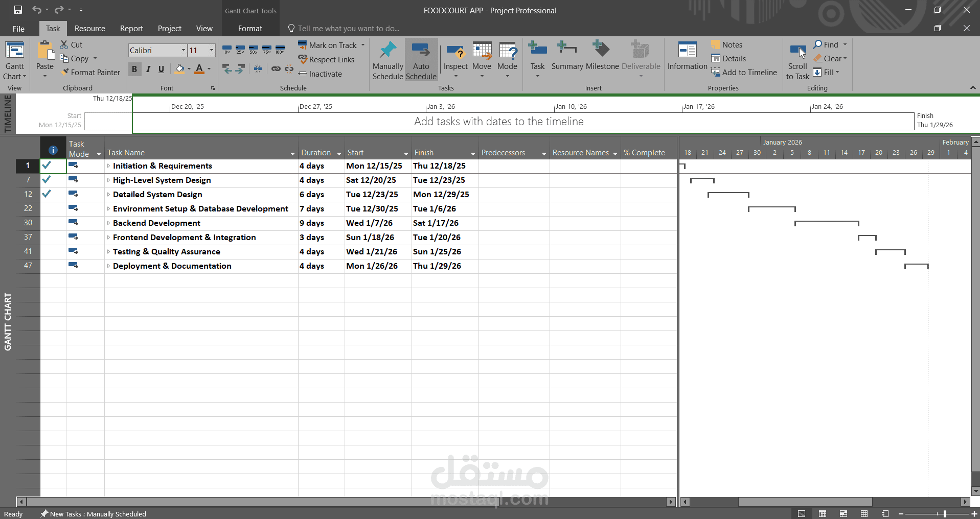Image resolution: width=980 pixels, height=519 pixels.
Task: Click Tell me what you want field
Action: click(x=348, y=29)
